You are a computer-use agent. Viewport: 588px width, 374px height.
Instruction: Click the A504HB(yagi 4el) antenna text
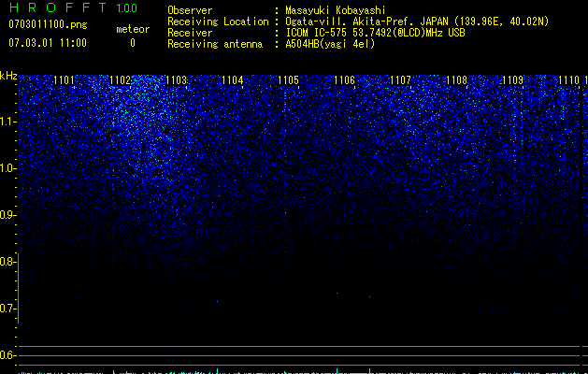tap(330, 44)
